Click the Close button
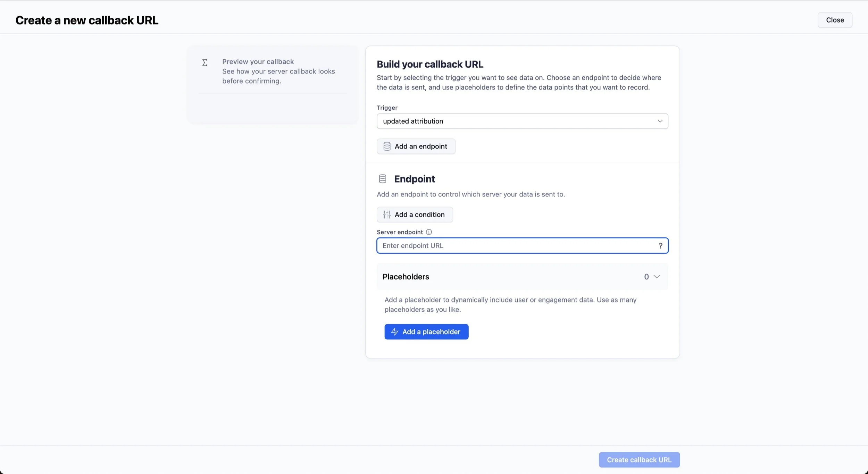This screenshot has height=474, width=868. (834, 20)
